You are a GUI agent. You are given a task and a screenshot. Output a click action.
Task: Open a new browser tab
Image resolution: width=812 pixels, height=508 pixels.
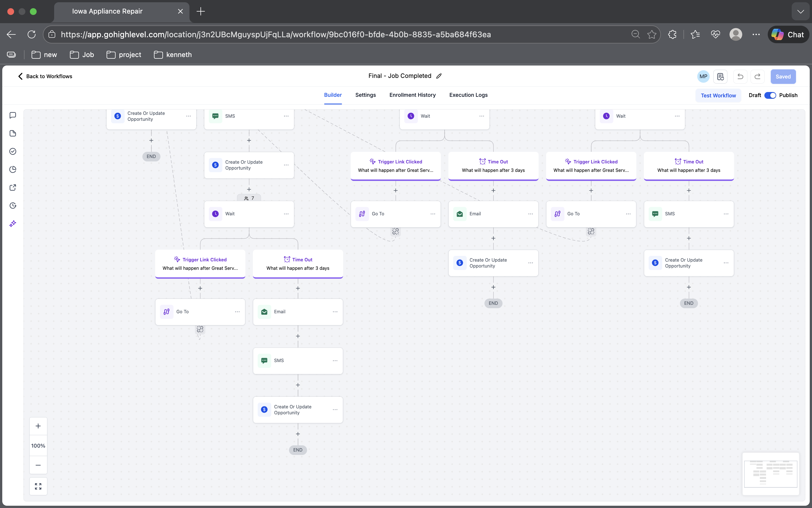[x=201, y=11]
